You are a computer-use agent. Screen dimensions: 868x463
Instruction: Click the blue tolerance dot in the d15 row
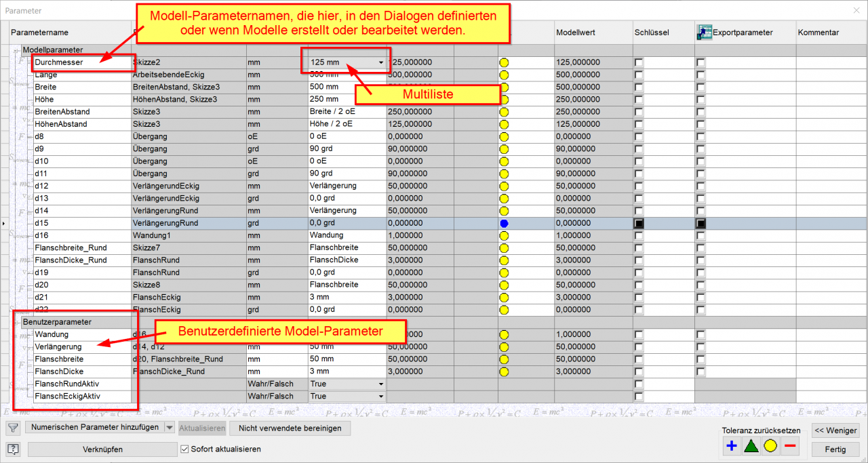point(504,223)
